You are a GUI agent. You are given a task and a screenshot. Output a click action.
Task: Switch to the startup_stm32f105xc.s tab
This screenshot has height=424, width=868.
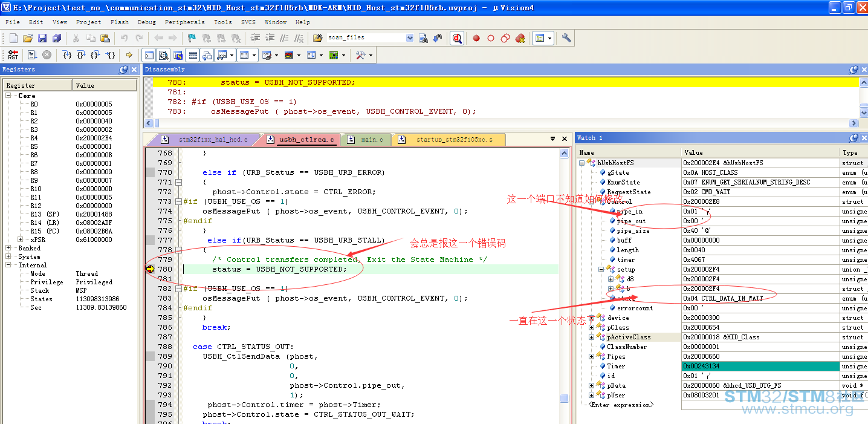coord(448,140)
